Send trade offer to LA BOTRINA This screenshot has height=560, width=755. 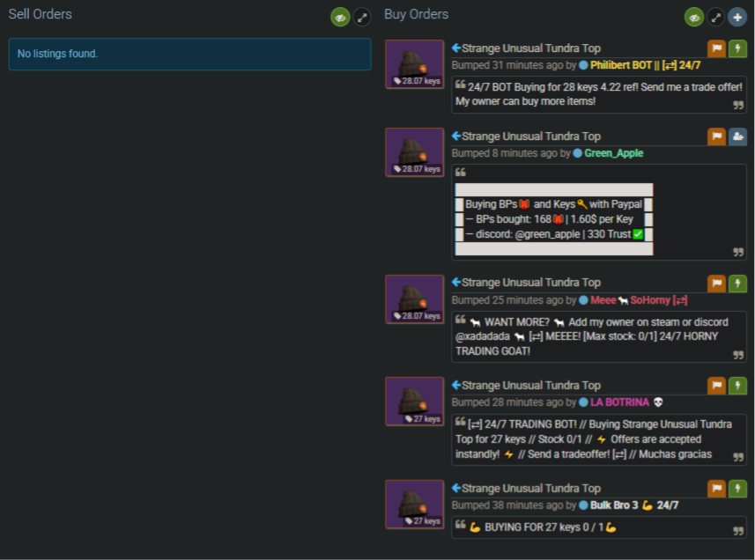point(737,386)
